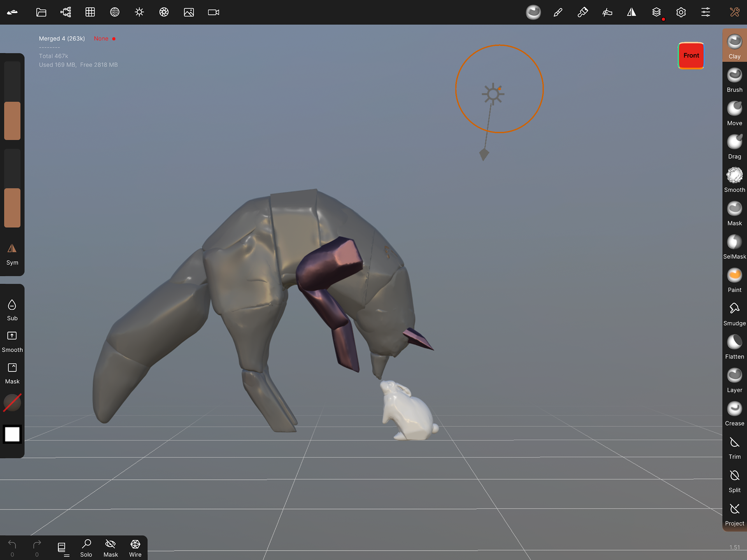The image size is (747, 560).
Task: Choose the Flatten brush tool
Action: 734,346
